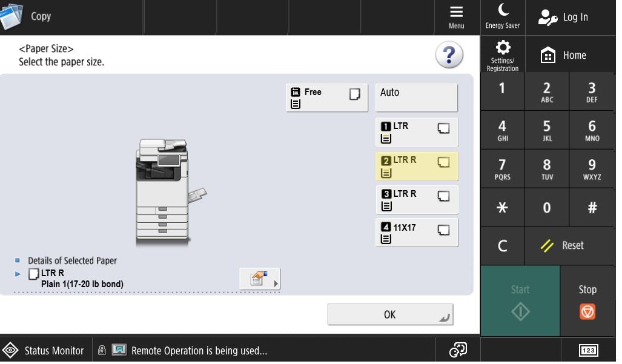
Task: Choose drawer 1 LTR paper
Action: coord(417,132)
